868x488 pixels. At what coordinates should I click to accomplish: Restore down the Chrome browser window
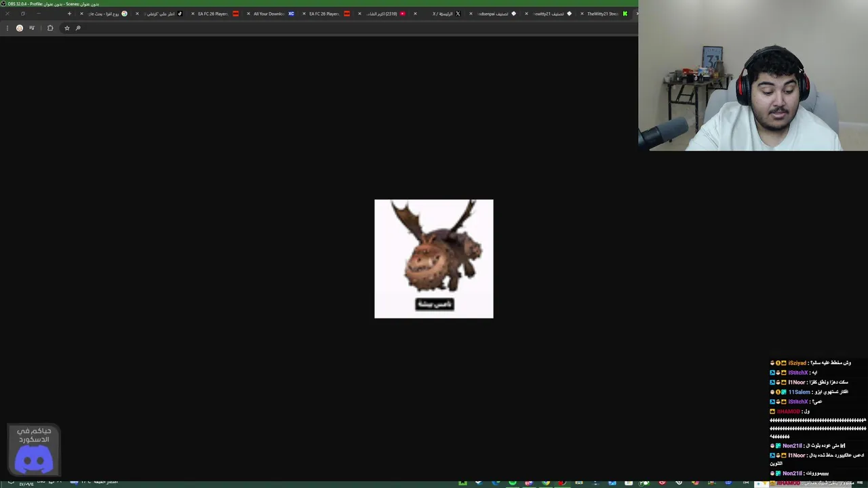tap(22, 14)
